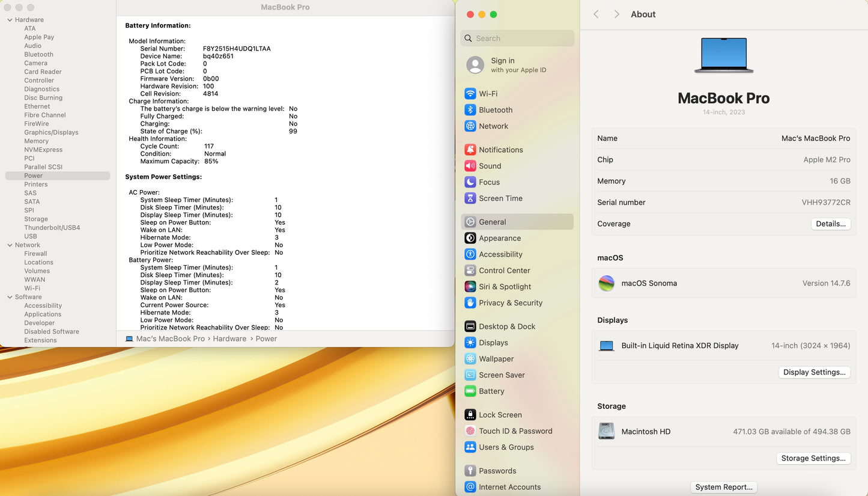Click Mac's MacBook Pro in path bar
The width and height of the screenshot is (868, 496).
(x=171, y=339)
